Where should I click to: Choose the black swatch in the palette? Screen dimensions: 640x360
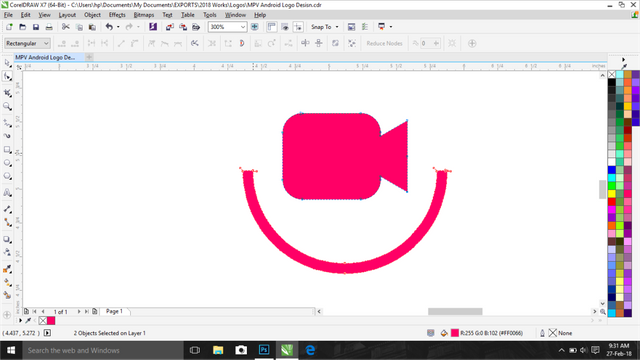tap(611, 82)
